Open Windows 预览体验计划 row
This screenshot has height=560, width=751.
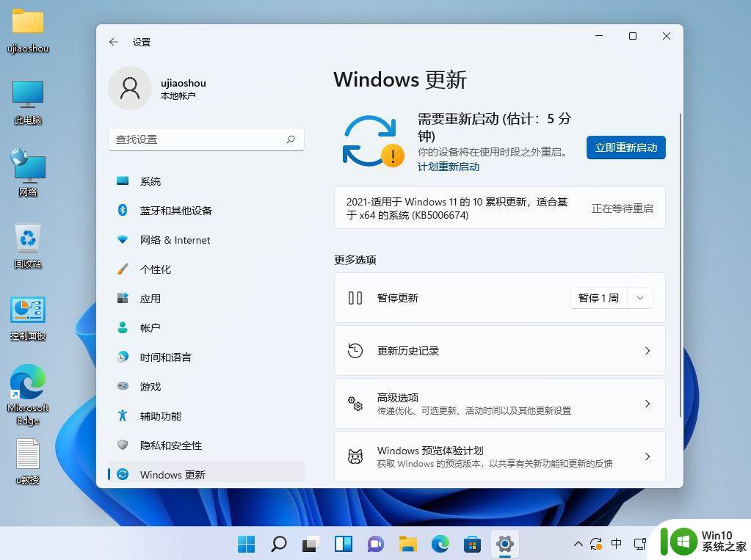click(499, 456)
